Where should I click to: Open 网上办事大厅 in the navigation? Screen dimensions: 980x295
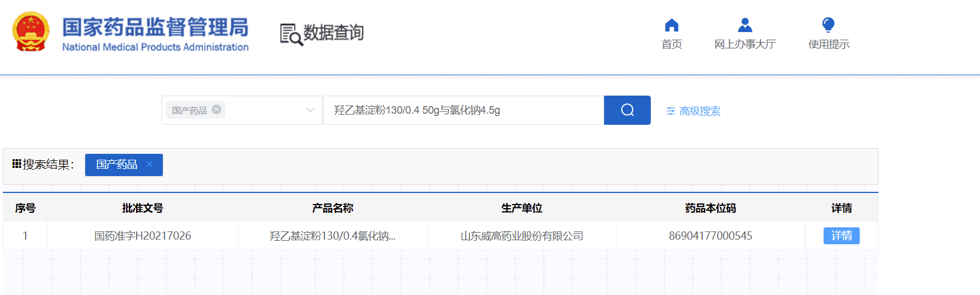[x=745, y=44]
